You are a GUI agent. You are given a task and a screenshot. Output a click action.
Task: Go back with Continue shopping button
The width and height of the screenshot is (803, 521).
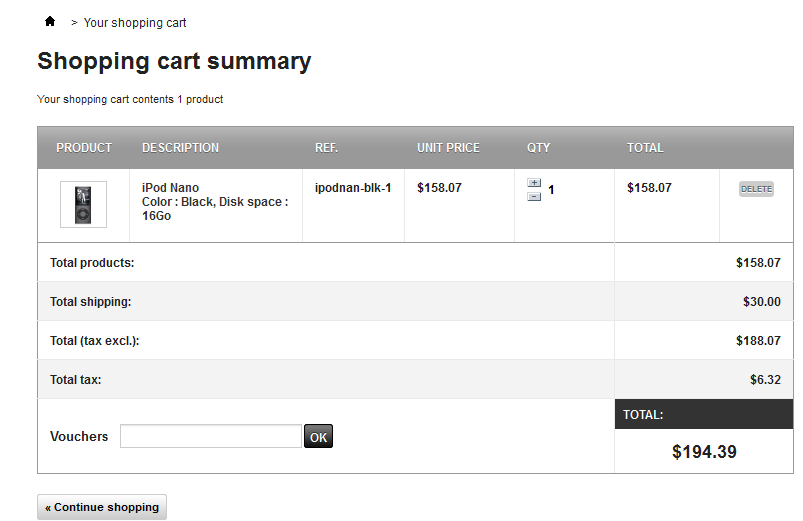point(102,507)
